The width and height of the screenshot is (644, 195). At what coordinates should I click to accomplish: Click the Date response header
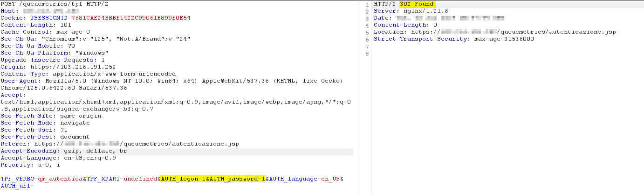tap(439, 18)
